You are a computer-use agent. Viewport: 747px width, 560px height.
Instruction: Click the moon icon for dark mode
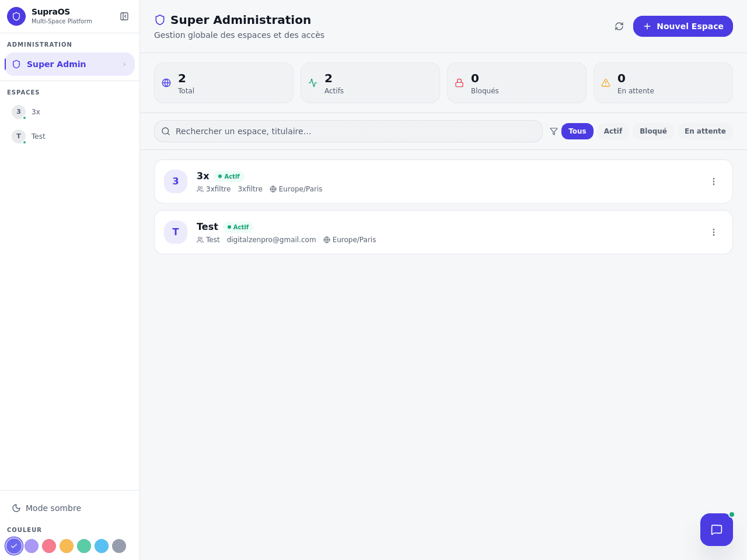click(16, 508)
